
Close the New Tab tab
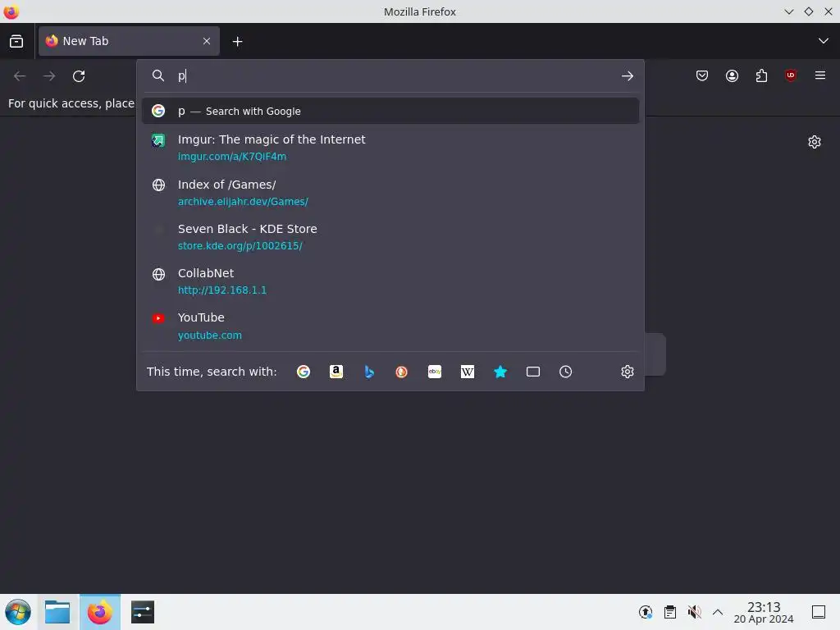(207, 41)
